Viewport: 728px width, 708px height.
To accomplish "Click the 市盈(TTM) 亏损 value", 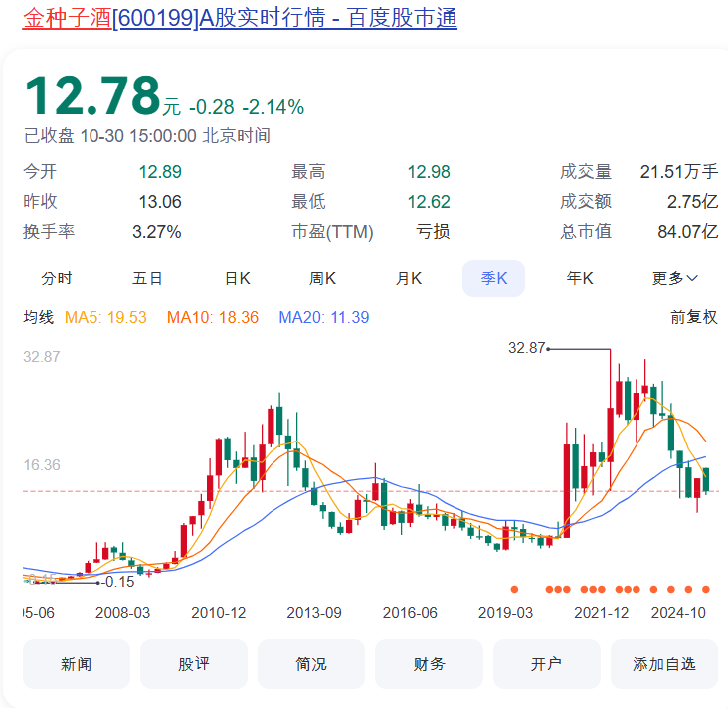I will [x=433, y=232].
